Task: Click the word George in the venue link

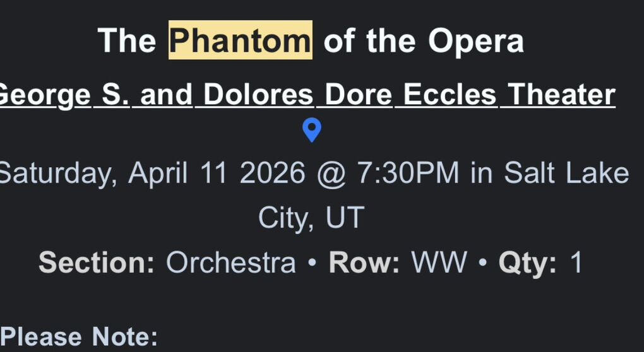Action: (x=44, y=95)
